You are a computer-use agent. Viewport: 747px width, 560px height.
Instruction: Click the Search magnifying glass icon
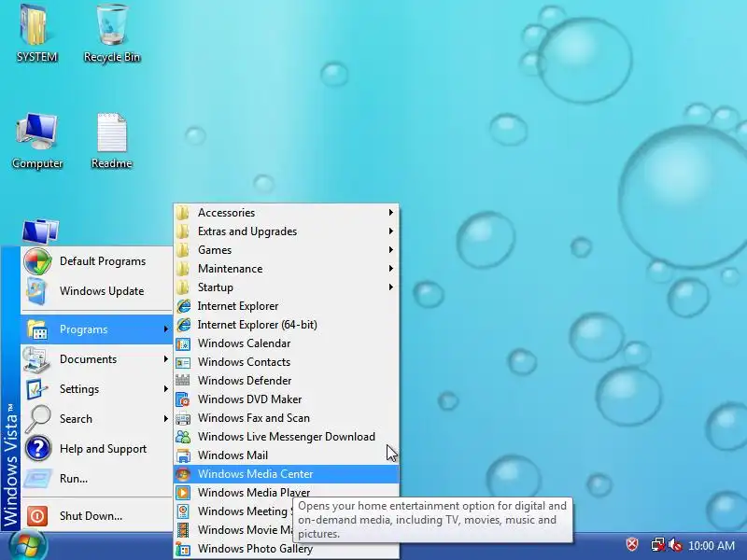click(37, 418)
